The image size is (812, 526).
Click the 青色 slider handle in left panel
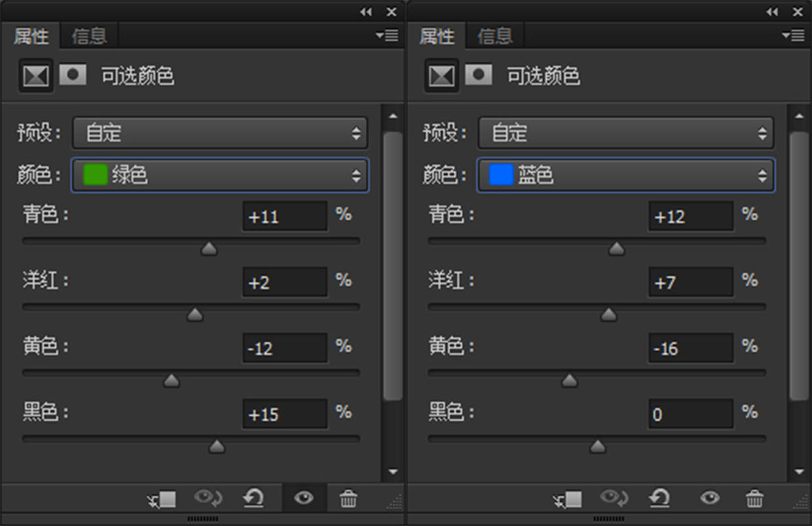tap(209, 249)
